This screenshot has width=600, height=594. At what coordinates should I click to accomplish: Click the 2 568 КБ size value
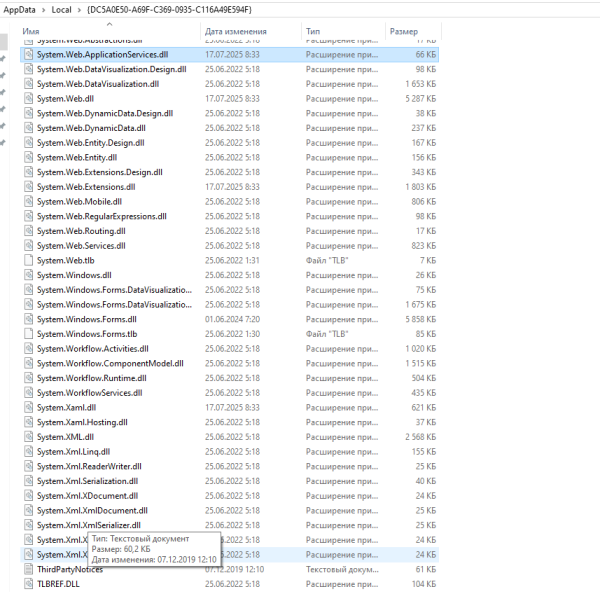click(x=421, y=437)
